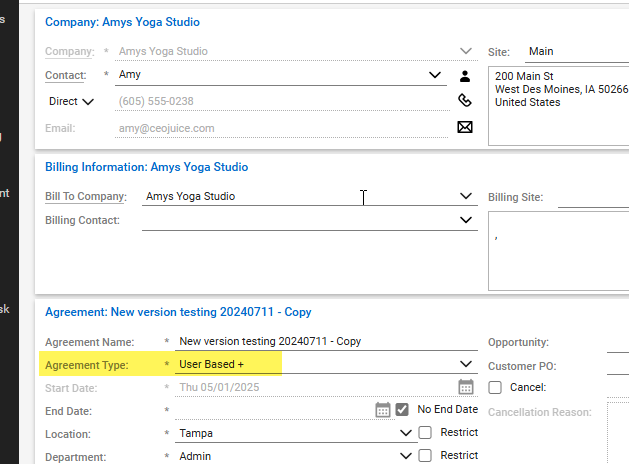Click the Contact underlined label link
629x464 pixels.
coord(66,75)
